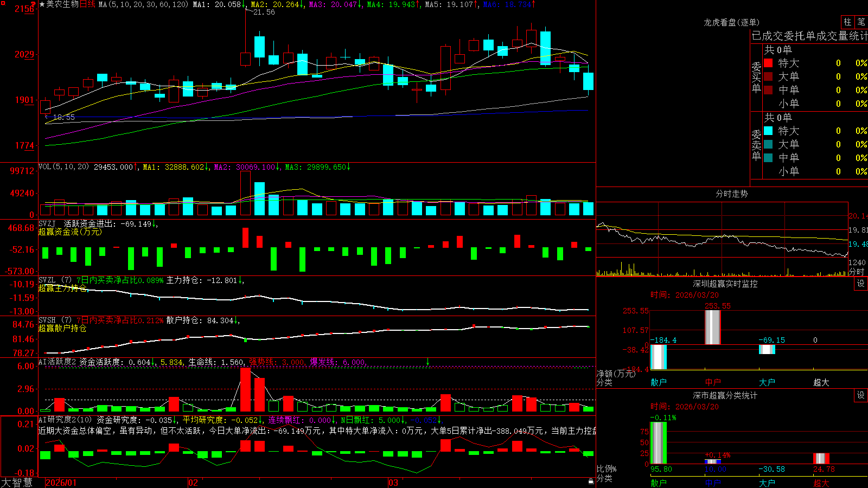Click the red square icon at top-left corner
The height and width of the screenshot is (488, 868).
(x=3, y=3)
